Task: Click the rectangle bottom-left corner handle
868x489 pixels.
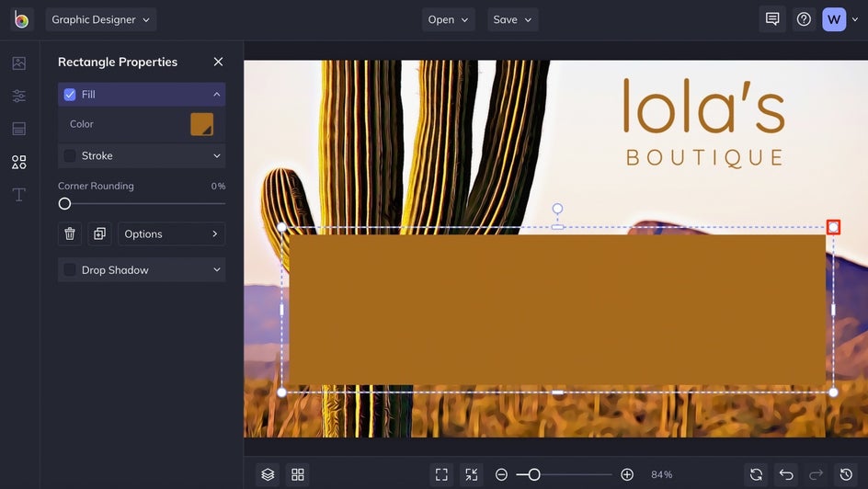Action: click(281, 392)
